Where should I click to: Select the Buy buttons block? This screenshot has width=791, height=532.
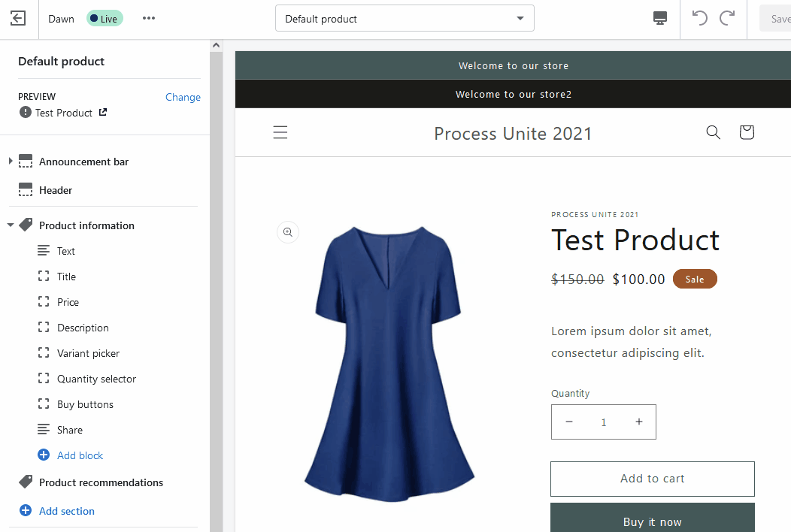pos(85,404)
